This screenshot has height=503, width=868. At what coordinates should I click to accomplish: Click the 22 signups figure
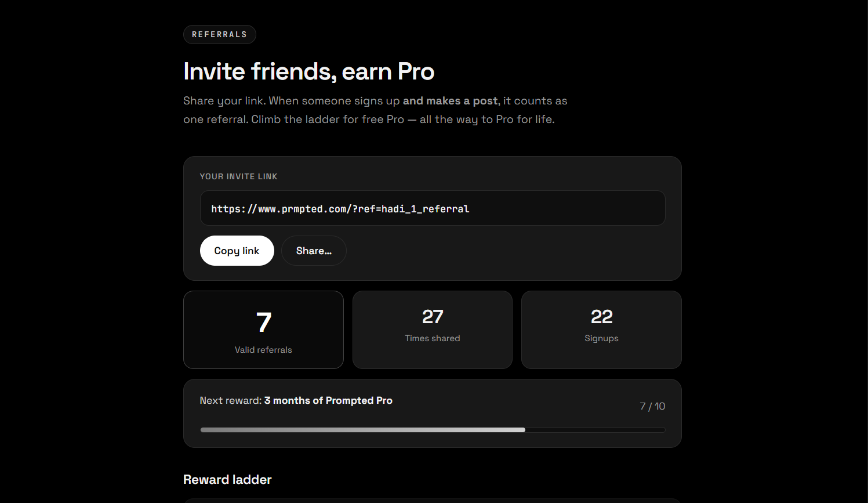pos(601,317)
